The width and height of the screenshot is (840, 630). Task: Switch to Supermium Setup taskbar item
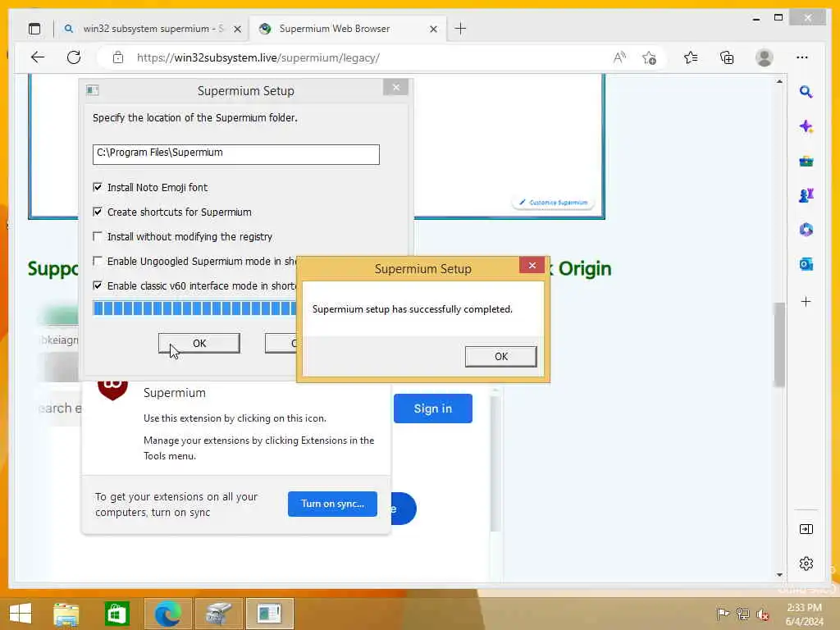[x=269, y=614]
